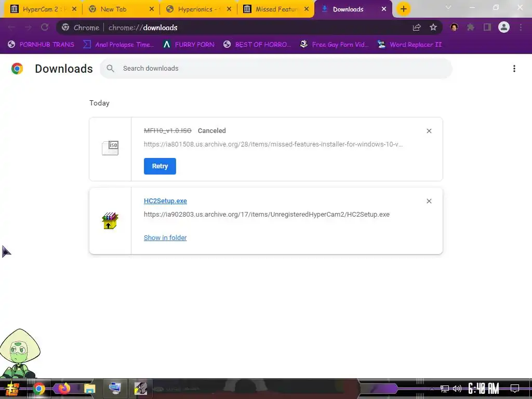
Task: Open the Start menu button in taskbar
Action: [11, 389]
